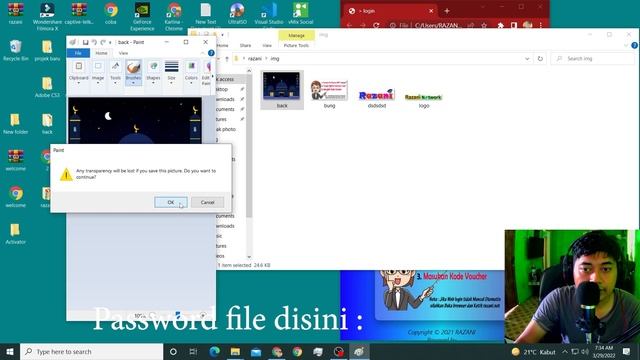Image resolution: width=640 pixels, height=360 pixels.
Task: Open the taskbar weather widget 21°C
Action: pos(533,352)
